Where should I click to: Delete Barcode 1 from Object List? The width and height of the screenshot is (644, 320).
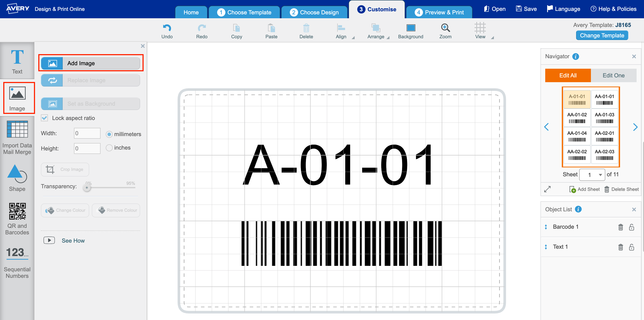coord(621,227)
